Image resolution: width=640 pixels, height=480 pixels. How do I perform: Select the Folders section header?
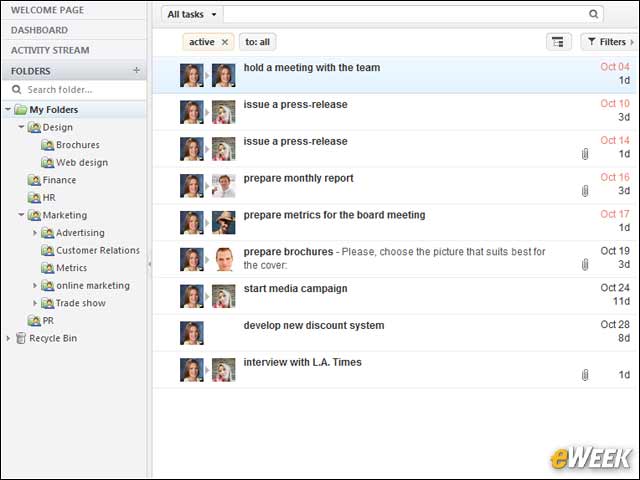[74, 71]
